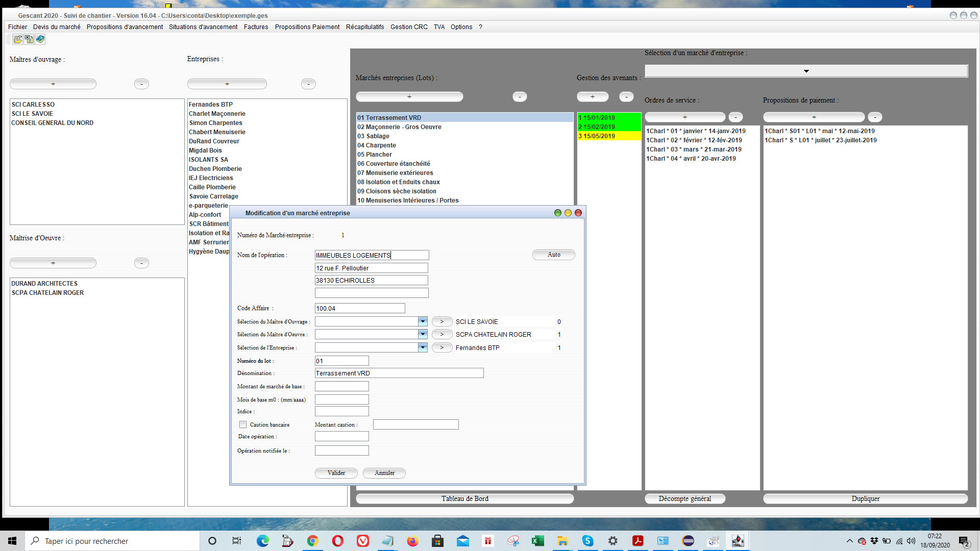Select lot 02 Maçonnerie - Gros Oeuvre
Viewport: 980px width, 551px height.
(x=464, y=127)
